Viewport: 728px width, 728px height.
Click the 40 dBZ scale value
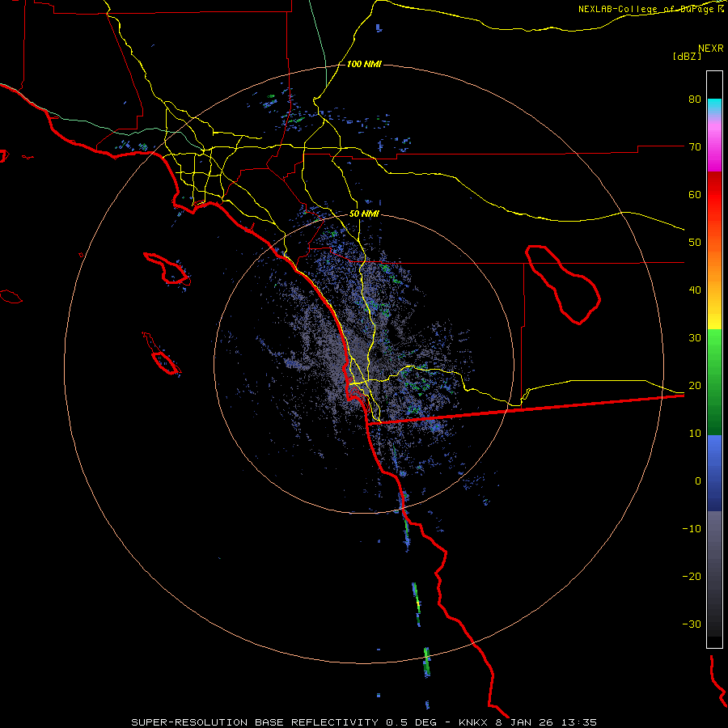click(x=695, y=290)
